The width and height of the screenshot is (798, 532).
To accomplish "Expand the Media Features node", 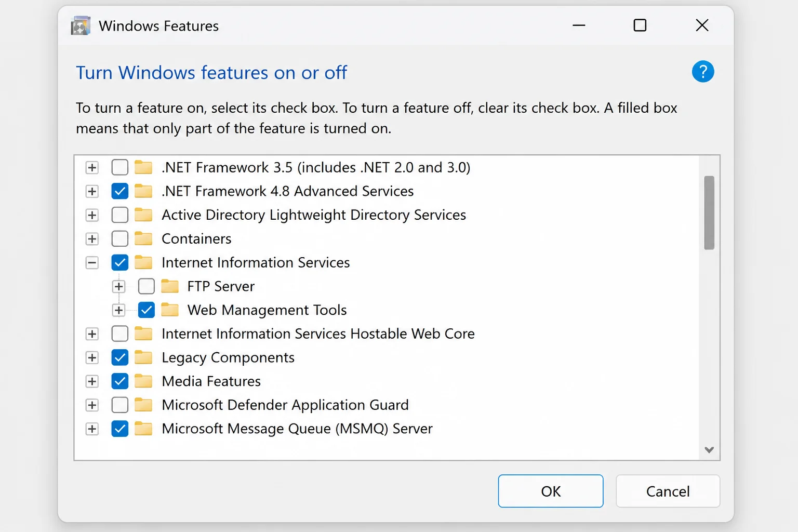I will (92, 381).
